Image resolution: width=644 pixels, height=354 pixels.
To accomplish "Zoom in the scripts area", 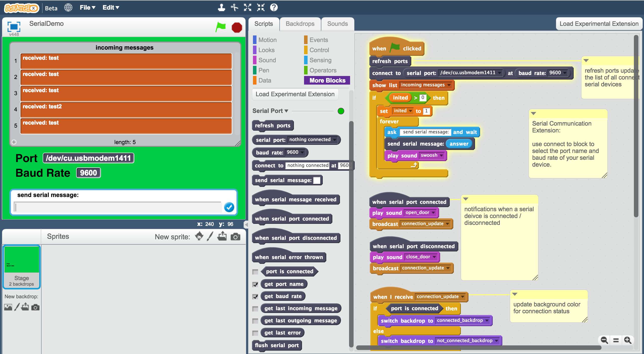I will pos(628,340).
